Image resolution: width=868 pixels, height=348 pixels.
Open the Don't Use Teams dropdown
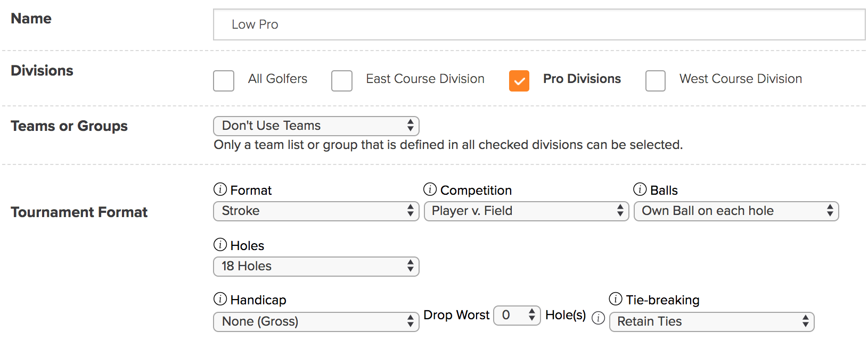click(316, 126)
